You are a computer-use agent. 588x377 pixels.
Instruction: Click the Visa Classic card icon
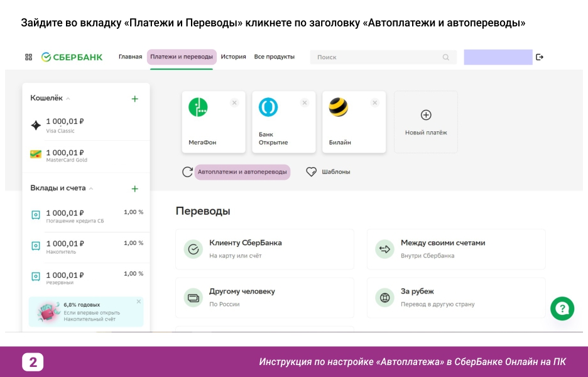coord(36,125)
